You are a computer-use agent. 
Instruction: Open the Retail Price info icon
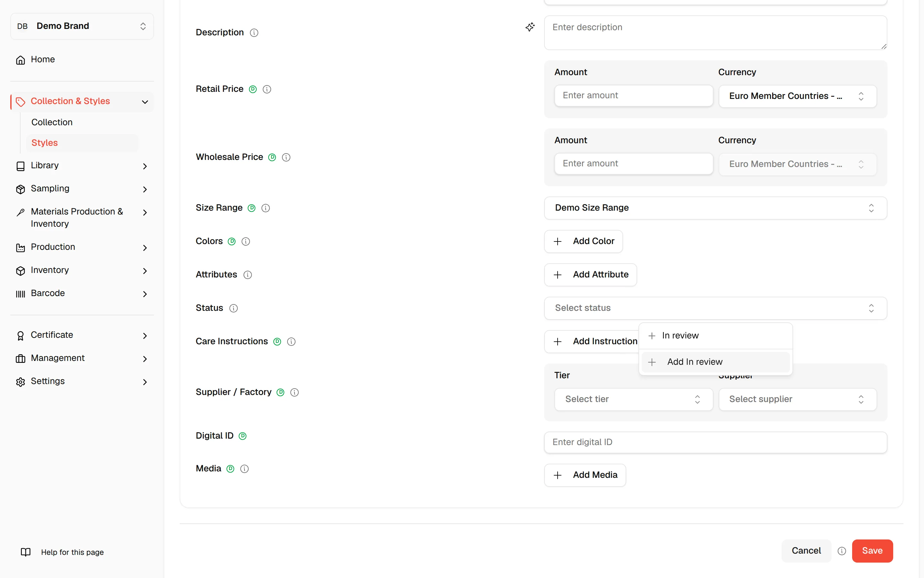(267, 89)
